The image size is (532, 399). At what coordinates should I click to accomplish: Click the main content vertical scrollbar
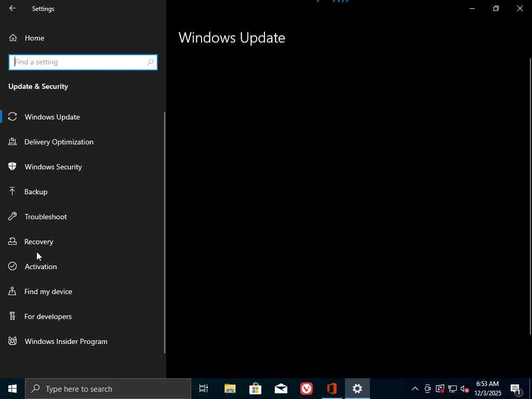(x=530, y=196)
